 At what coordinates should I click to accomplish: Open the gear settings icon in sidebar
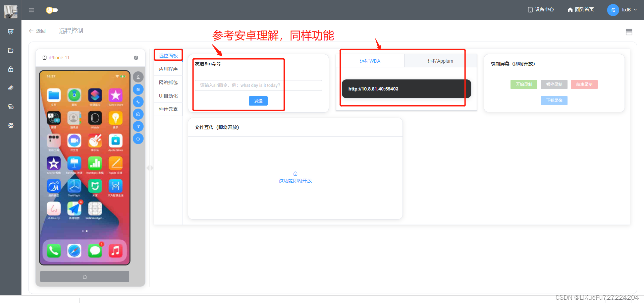point(11,125)
